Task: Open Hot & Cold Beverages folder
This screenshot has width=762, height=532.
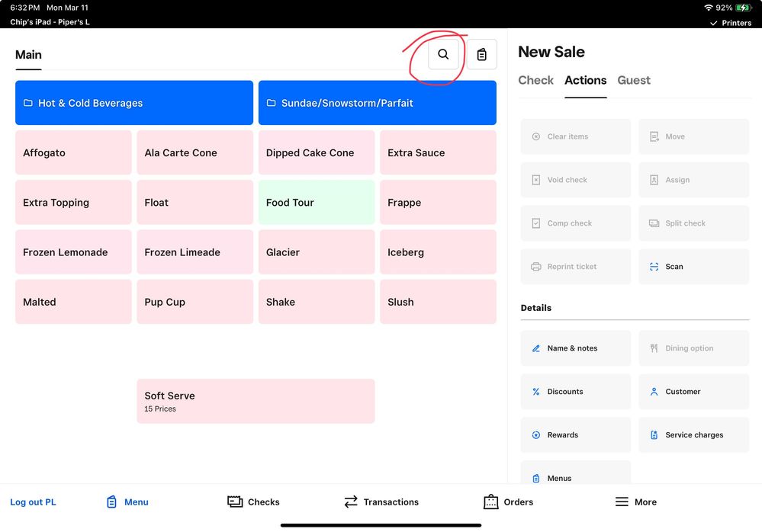Action: click(134, 103)
